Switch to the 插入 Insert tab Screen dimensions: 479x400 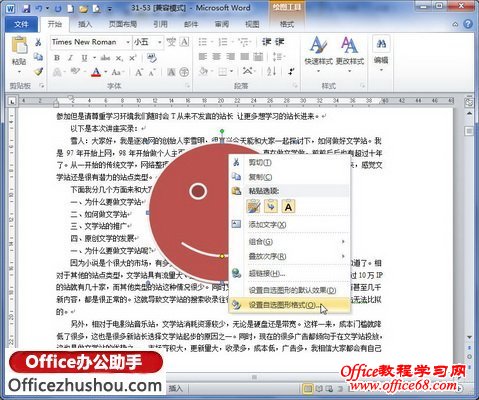(x=85, y=24)
